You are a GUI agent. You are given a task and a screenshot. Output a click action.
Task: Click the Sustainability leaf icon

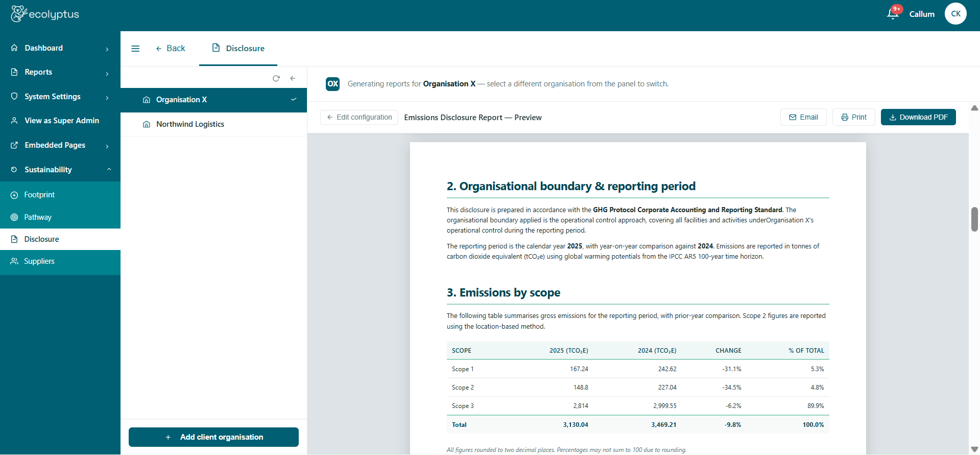14,170
